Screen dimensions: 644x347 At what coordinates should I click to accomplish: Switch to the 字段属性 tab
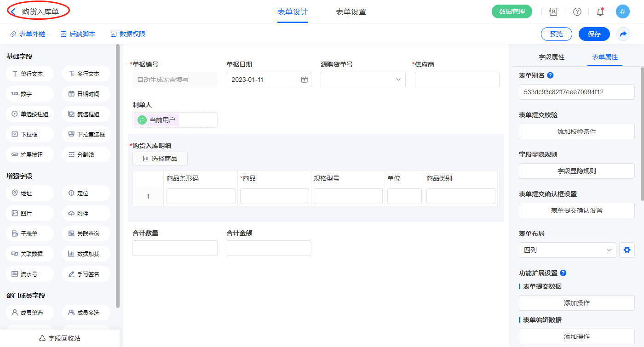[551, 57]
